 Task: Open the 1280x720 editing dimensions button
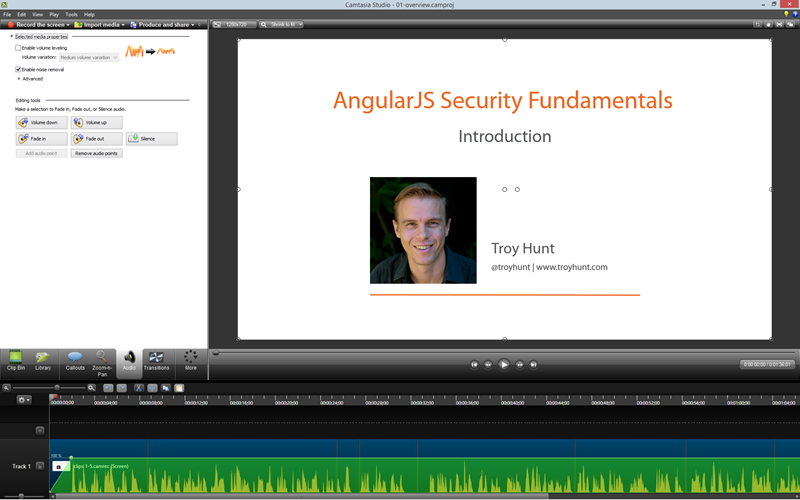[234, 24]
